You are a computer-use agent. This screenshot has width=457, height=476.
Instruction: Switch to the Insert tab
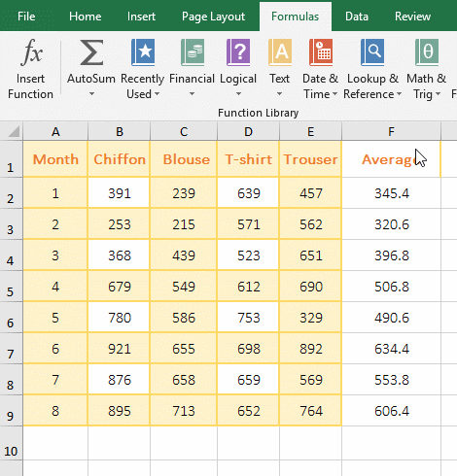[141, 17]
